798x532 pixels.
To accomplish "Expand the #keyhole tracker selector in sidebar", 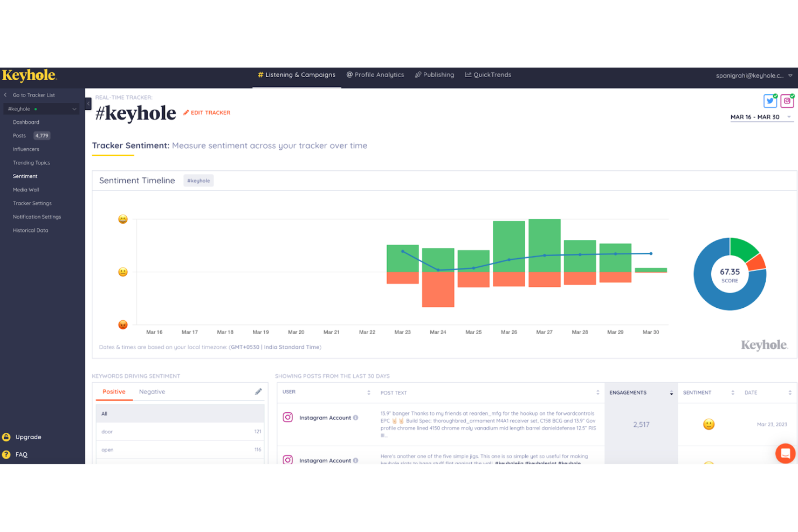I will [x=42, y=109].
